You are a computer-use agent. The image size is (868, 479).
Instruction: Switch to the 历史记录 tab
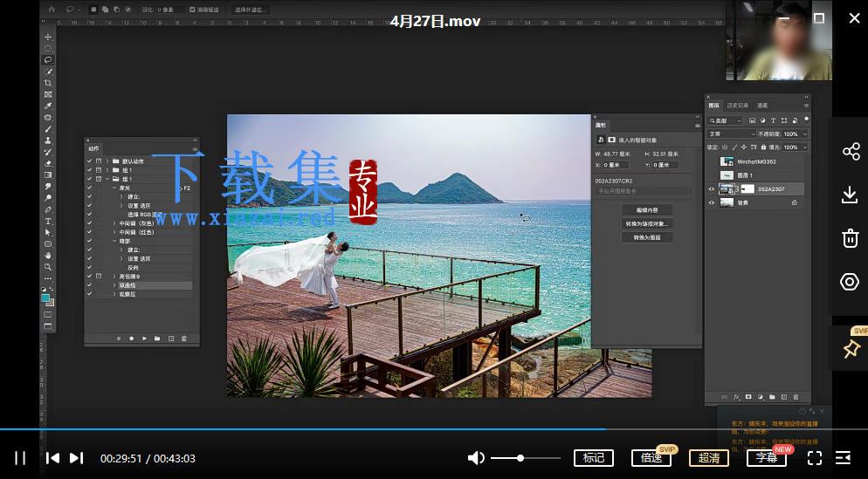(737, 105)
